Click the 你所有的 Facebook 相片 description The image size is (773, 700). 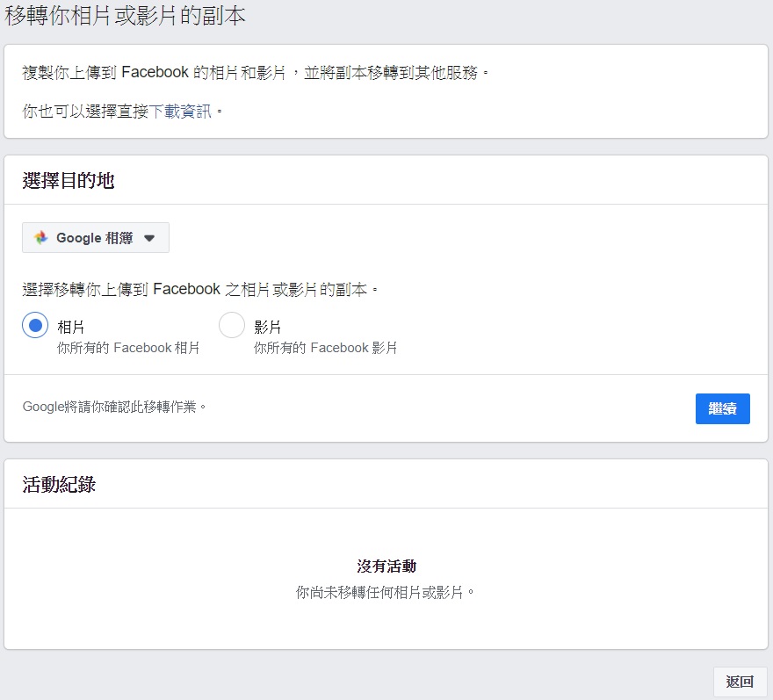pos(128,348)
